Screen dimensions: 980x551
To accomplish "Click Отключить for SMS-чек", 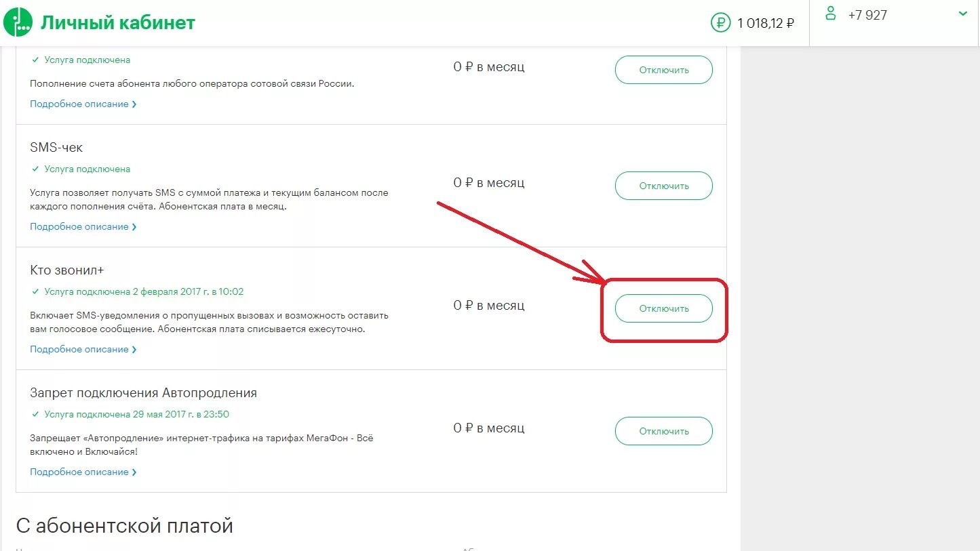I will 664,186.
